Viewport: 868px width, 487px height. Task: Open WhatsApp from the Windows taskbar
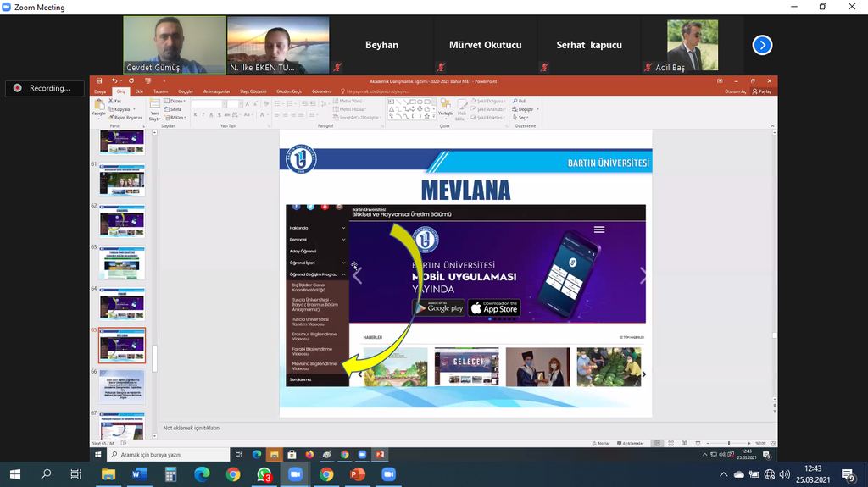click(x=264, y=474)
